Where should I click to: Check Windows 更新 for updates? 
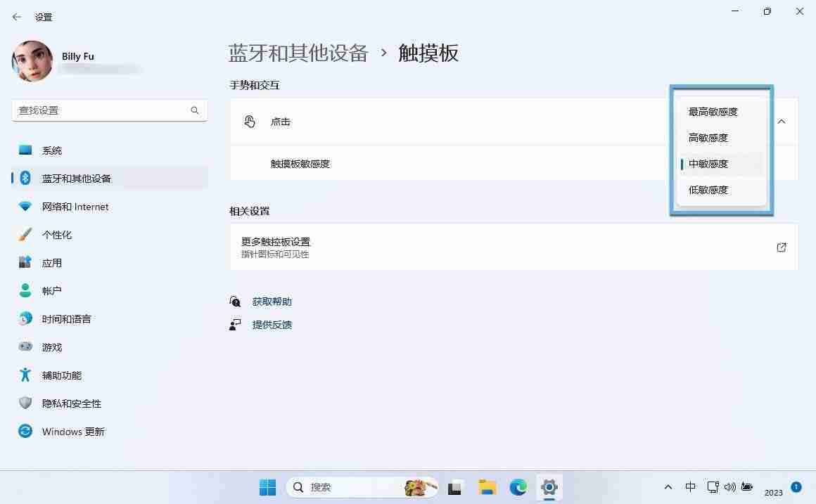tap(72, 431)
